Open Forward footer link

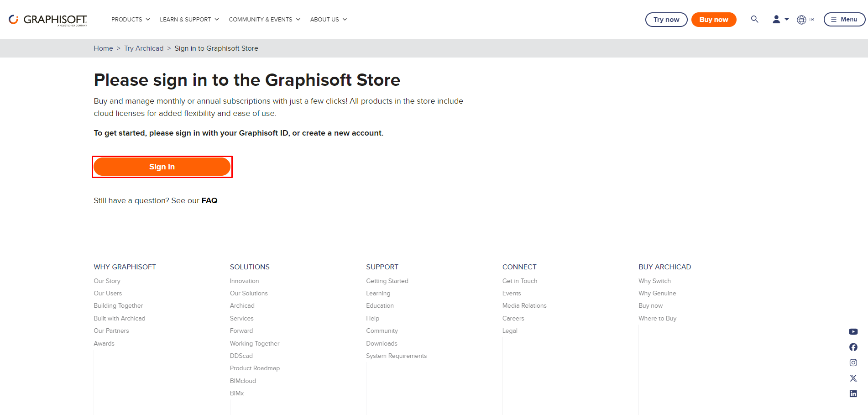(x=241, y=331)
